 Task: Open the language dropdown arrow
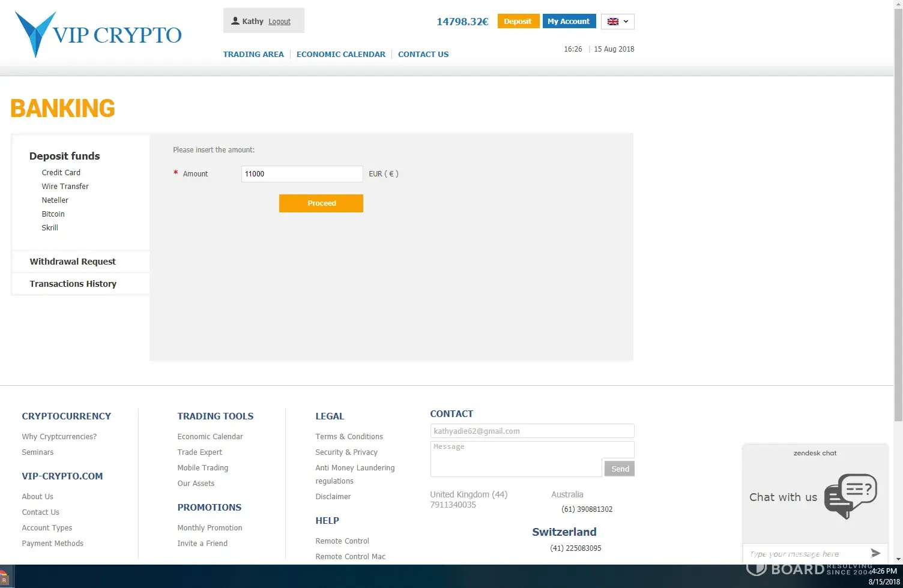626,22
